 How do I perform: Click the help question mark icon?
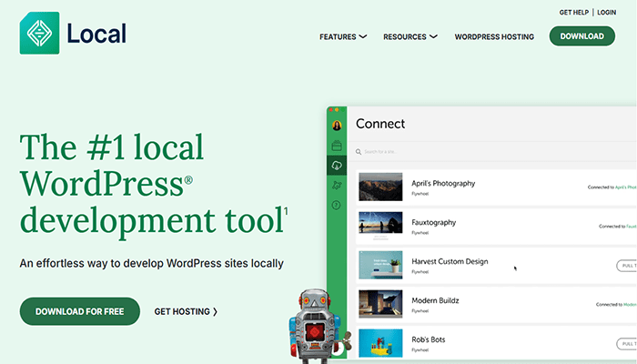coord(337,206)
